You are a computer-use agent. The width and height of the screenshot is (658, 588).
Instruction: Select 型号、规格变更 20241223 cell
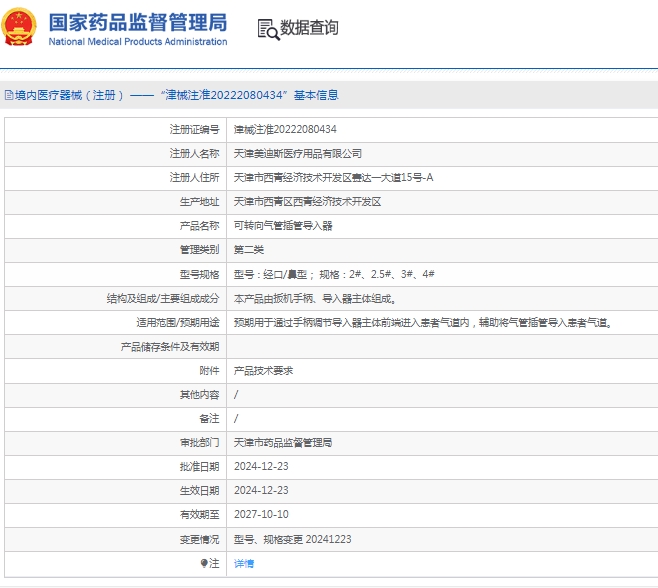click(292, 539)
